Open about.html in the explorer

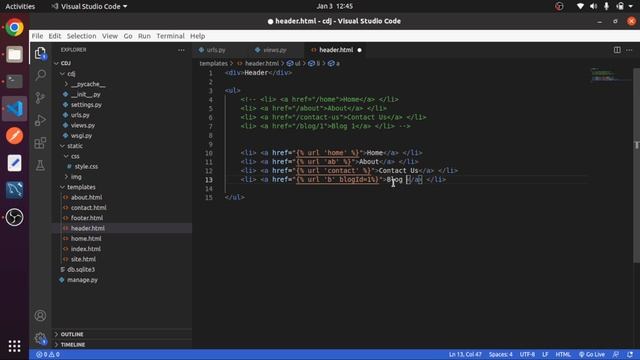86,197
